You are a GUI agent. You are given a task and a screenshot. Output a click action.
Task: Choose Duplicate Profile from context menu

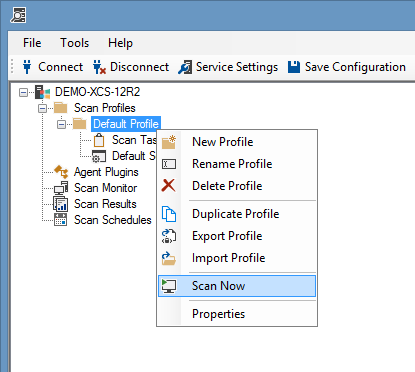point(237,214)
